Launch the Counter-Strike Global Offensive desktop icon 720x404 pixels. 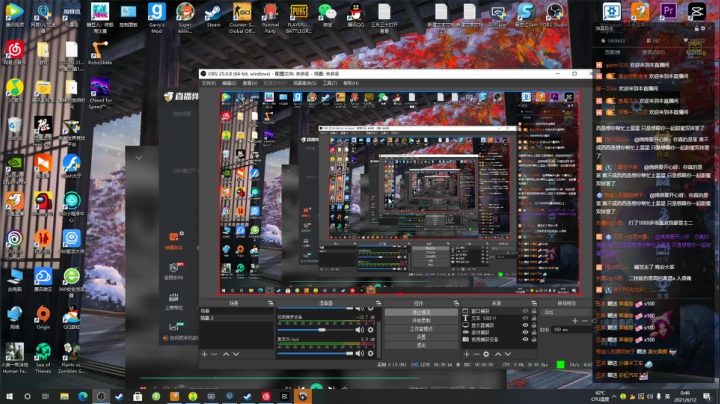[x=242, y=17]
